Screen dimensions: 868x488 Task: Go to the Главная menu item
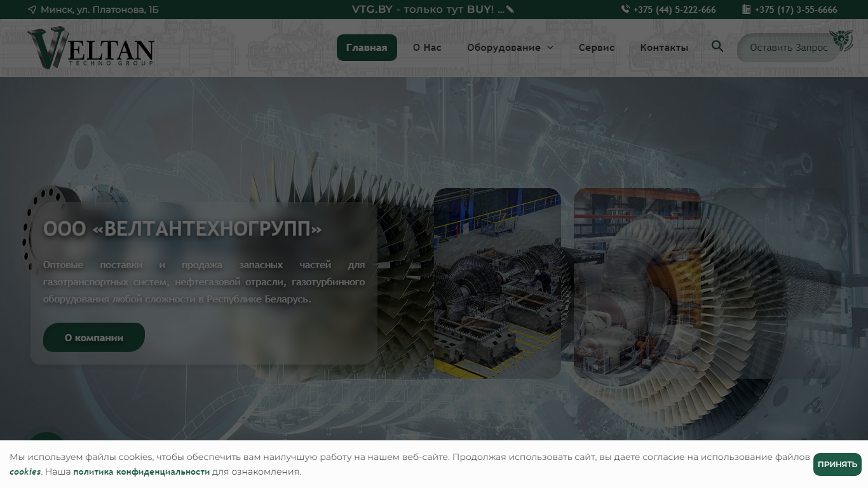pyautogui.click(x=367, y=48)
